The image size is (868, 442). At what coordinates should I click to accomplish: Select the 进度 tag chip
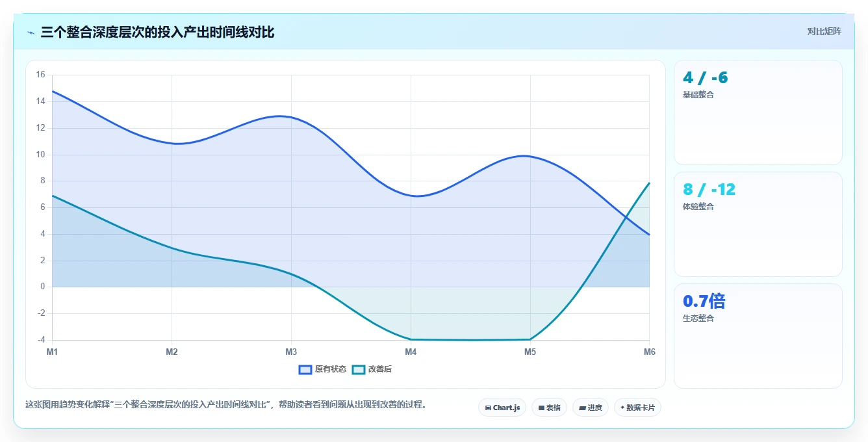pos(591,408)
